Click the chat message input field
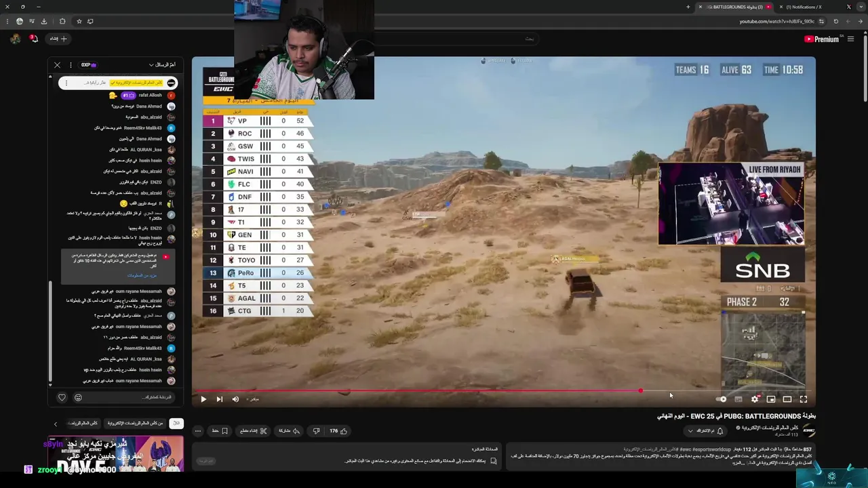This screenshot has height=488, width=868. 123,397
